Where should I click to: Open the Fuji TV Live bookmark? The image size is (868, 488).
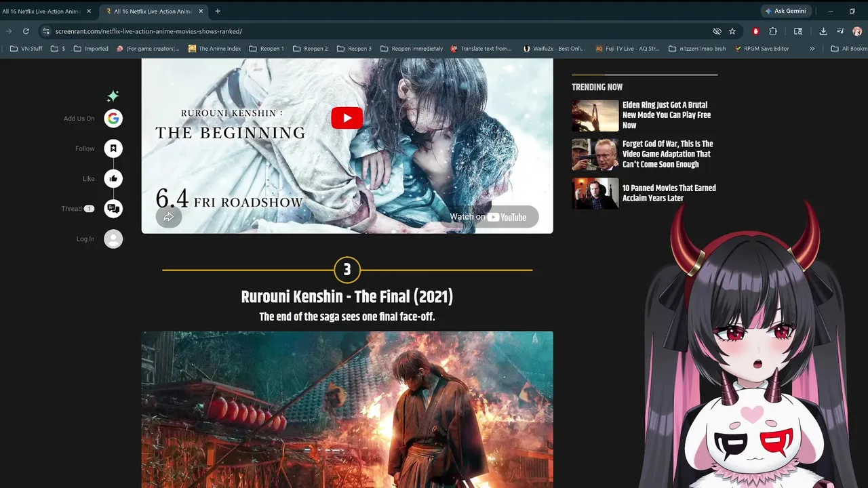627,49
